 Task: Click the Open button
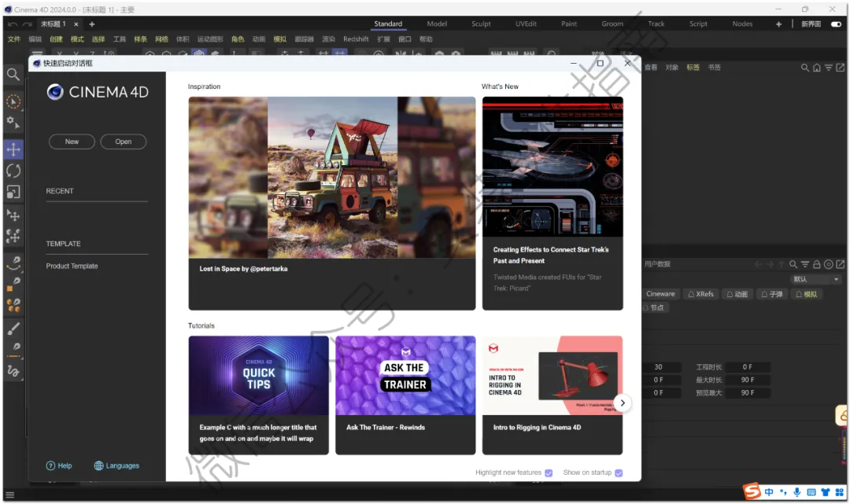(x=123, y=142)
